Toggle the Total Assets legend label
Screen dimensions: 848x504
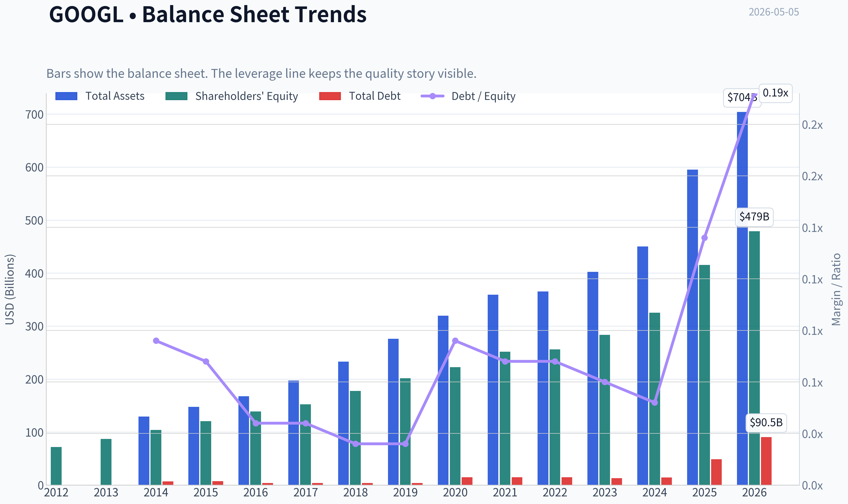click(x=115, y=96)
